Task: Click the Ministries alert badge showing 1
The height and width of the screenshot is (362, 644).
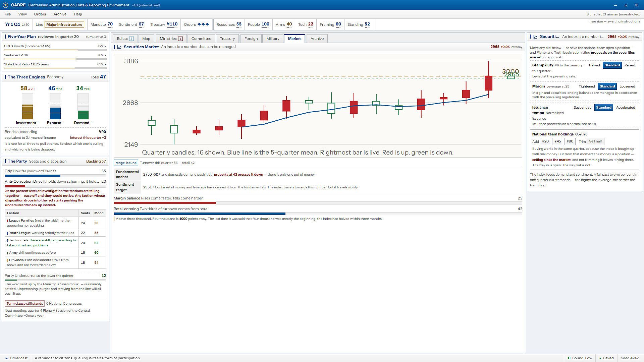Action: [180, 39]
